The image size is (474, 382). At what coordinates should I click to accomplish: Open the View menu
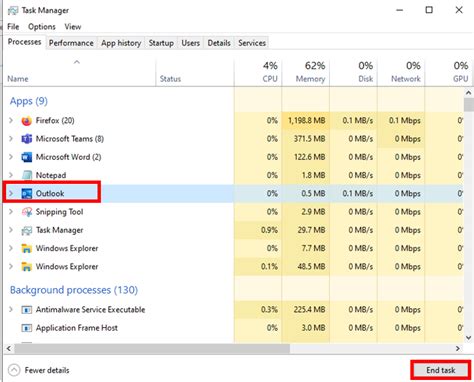pyautogui.click(x=73, y=27)
